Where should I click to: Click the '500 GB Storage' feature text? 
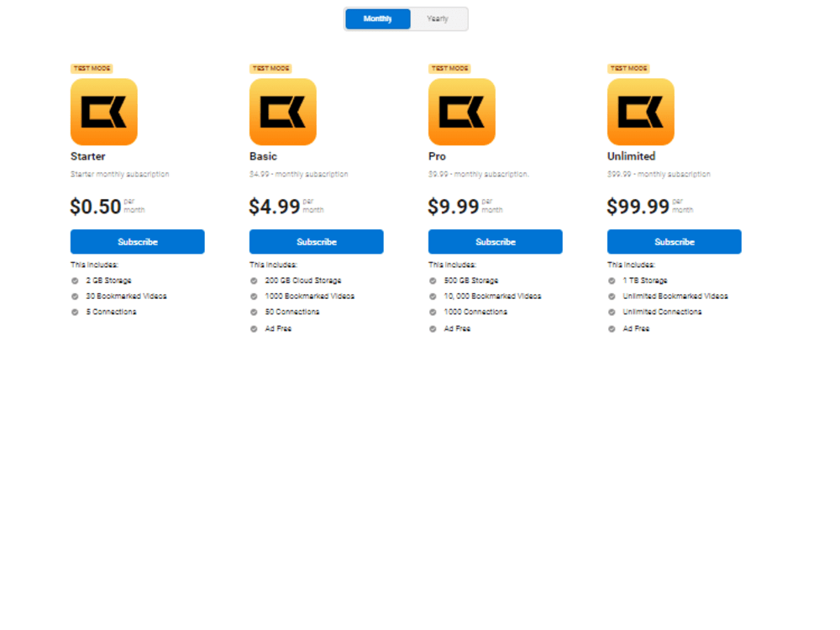(x=471, y=281)
